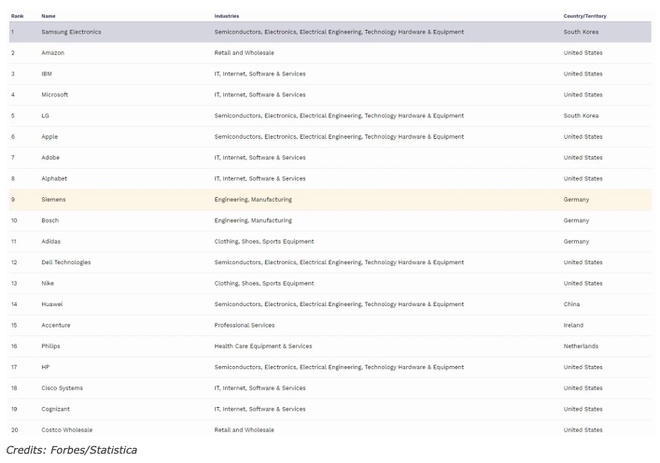This screenshot has width=660, height=463.
Task: Click the Credits: Forbes/Statistica caption
Action: point(72,450)
